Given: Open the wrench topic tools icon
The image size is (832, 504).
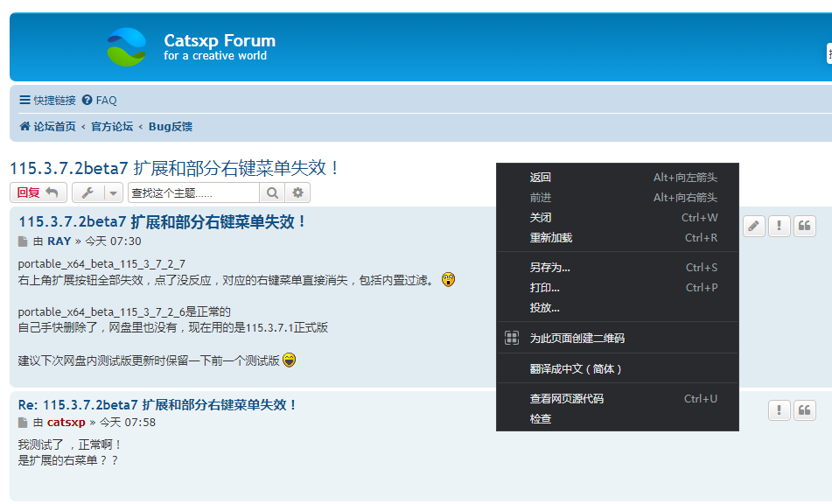Looking at the screenshot, I should click(x=88, y=192).
